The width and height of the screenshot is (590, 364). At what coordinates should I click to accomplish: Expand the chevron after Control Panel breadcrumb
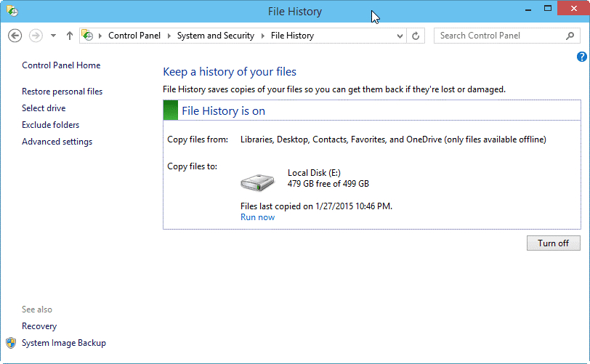point(169,36)
